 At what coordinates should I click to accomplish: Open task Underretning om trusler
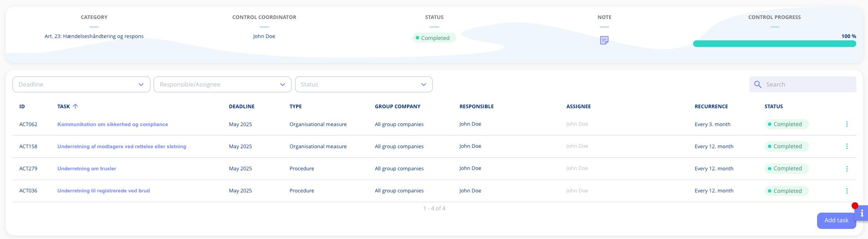pos(87,169)
